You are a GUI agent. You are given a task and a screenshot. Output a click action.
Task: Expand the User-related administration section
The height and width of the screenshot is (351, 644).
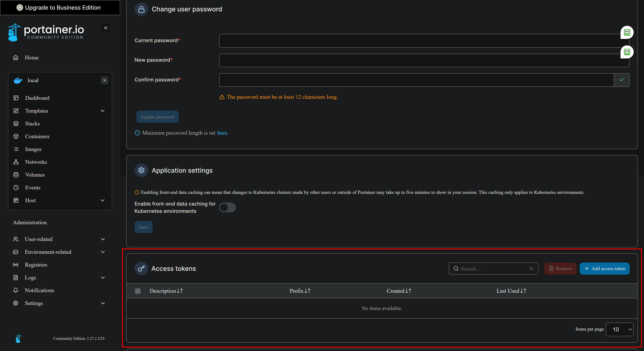click(x=103, y=239)
